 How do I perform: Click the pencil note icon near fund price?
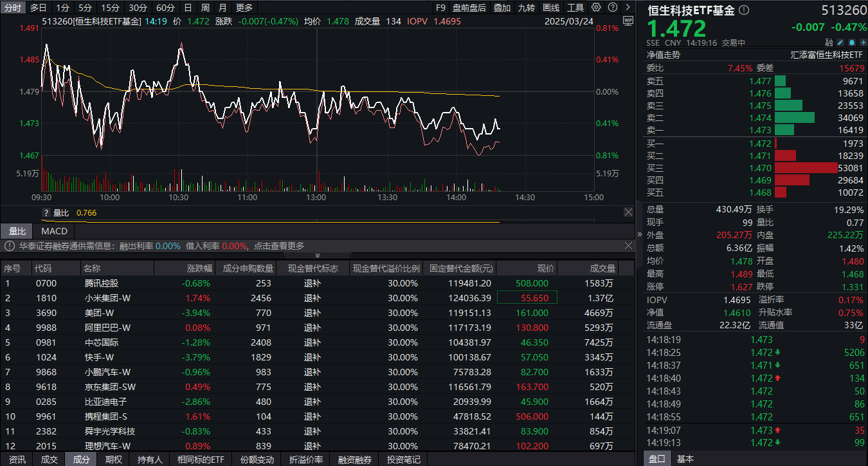(840, 42)
